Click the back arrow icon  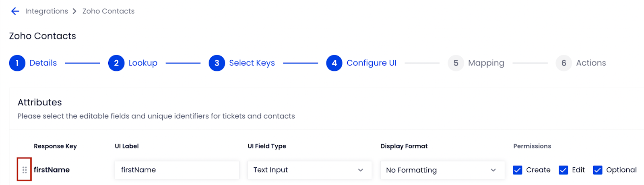pos(15,11)
